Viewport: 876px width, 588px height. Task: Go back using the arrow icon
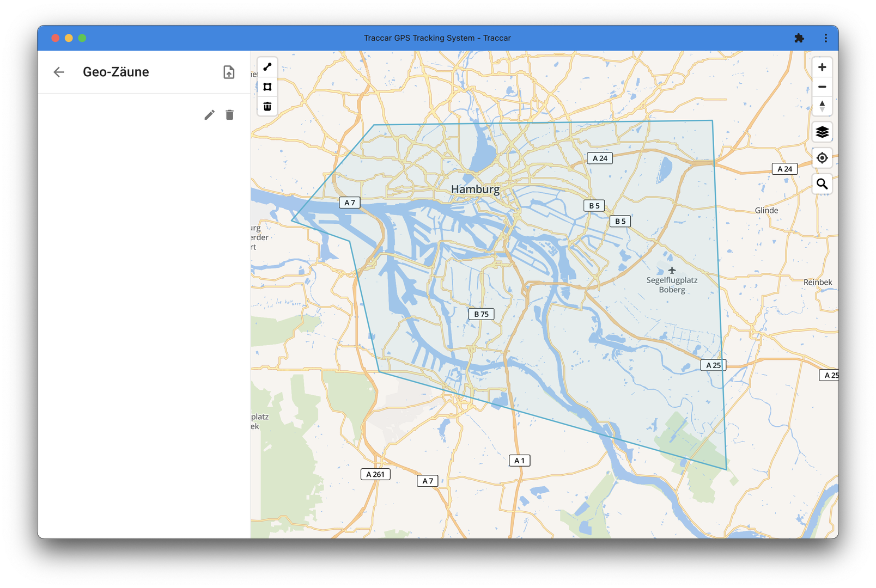point(59,72)
